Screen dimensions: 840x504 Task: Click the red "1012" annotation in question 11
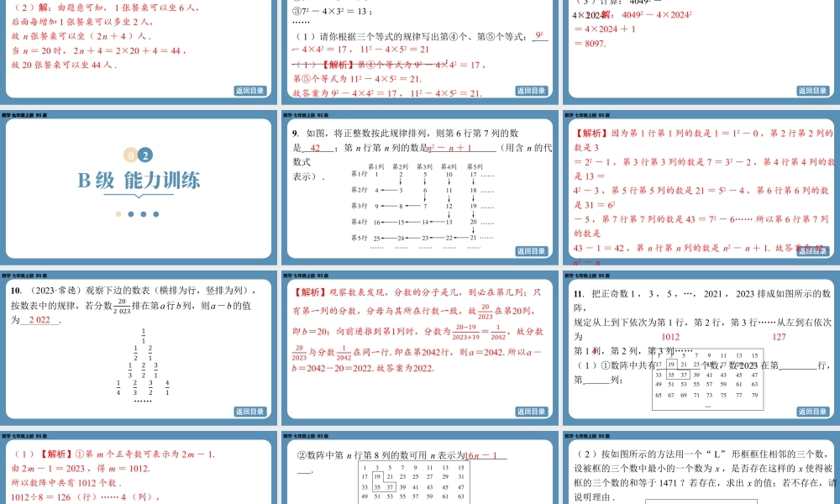tap(671, 337)
